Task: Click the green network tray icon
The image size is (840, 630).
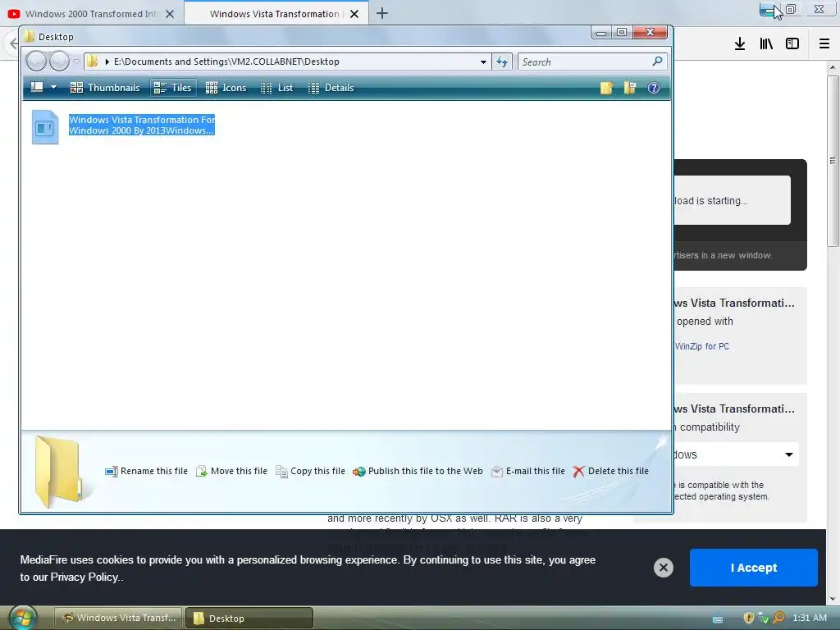Action: pos(764,619)
